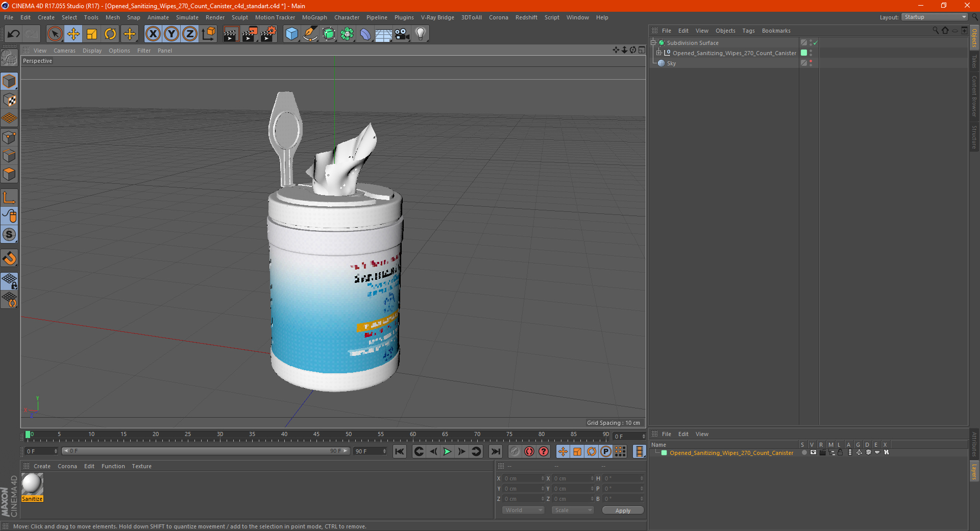980x531 pixels.
Task: Select the Sanitize material thumbnail
Action: click(x=32, y=484)
